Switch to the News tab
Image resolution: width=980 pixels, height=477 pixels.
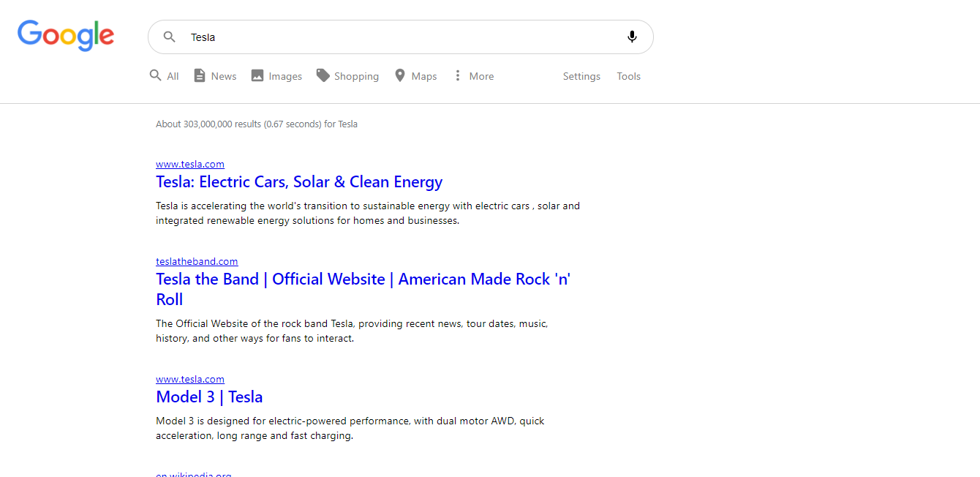tap(215, 76)
